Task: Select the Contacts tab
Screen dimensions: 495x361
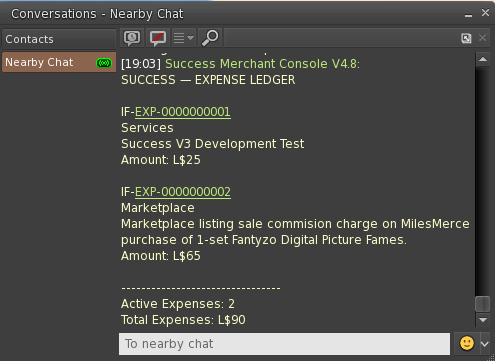Action: coord(59,39)
